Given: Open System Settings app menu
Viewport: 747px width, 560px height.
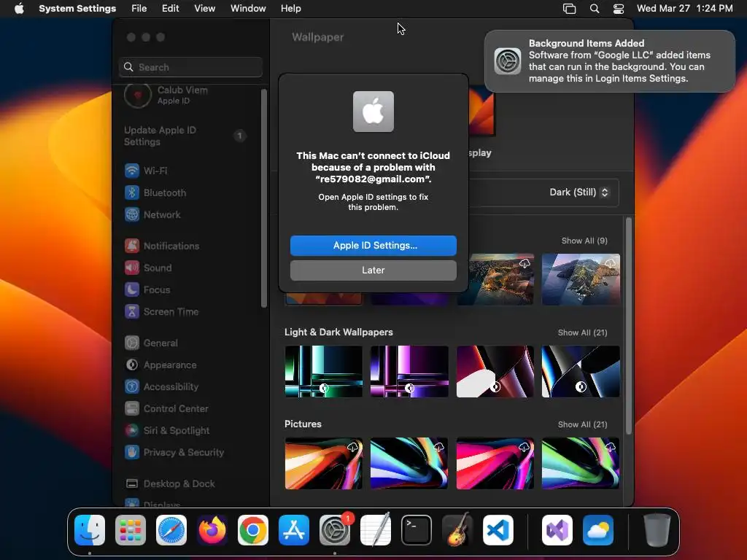Looking at the screenshot, I should [77, 9].
